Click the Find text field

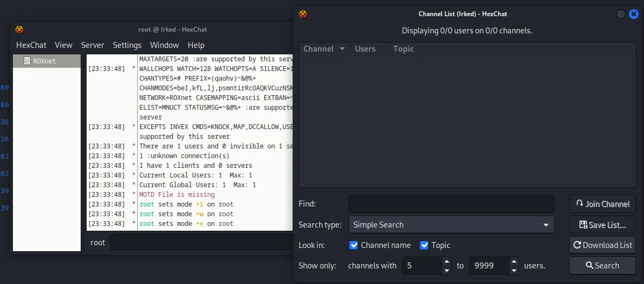point(451,204)
